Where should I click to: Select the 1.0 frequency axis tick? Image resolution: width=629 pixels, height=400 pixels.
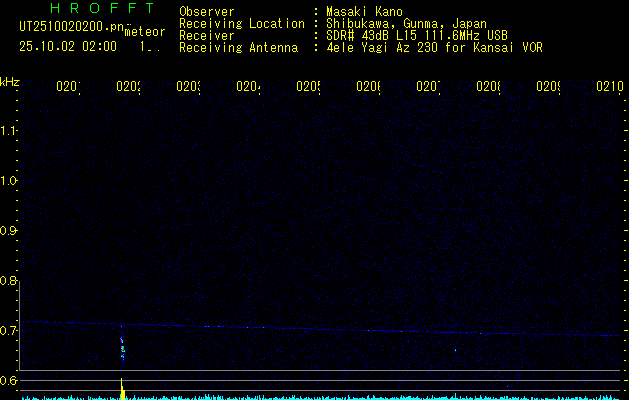tap(10, 180)
